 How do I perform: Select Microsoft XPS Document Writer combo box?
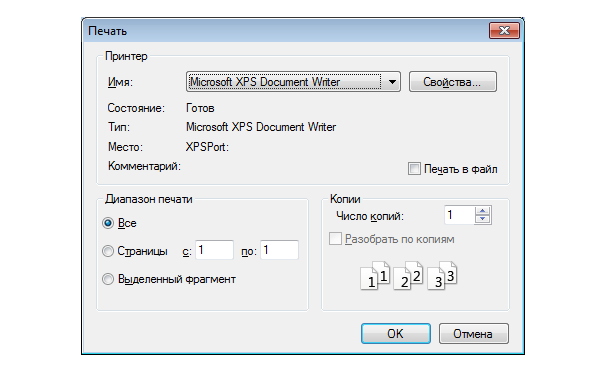click(293, 81)
